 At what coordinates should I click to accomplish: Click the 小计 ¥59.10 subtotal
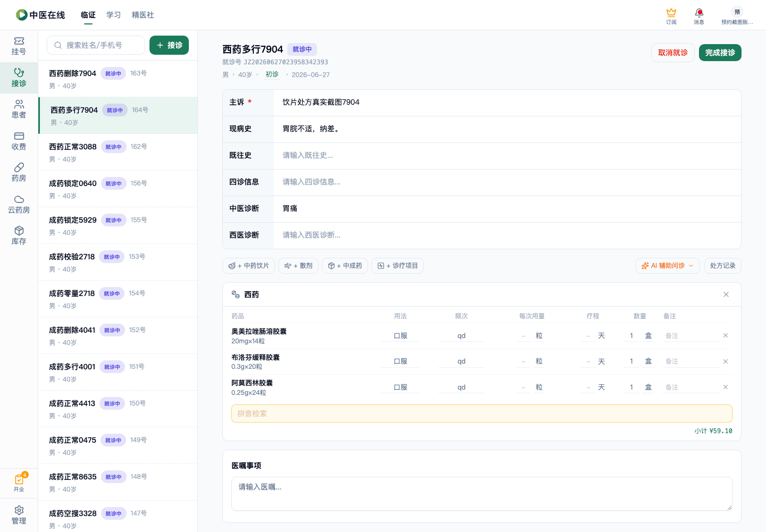click(713, 431)
